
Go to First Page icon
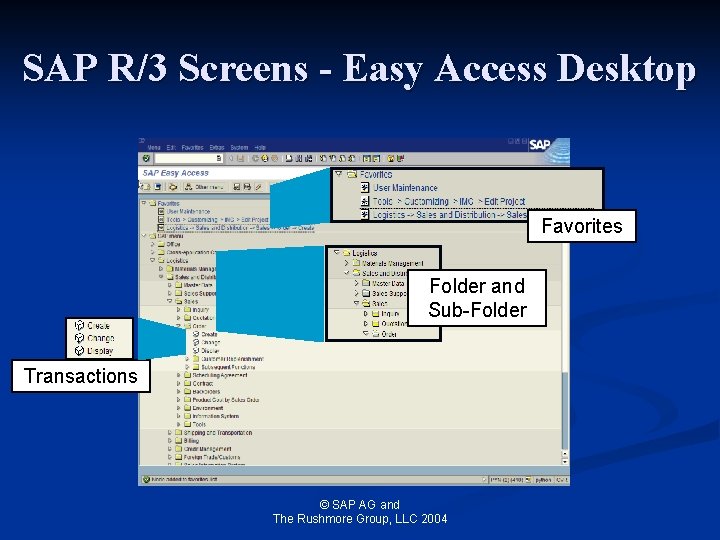[x=323, y=159]
